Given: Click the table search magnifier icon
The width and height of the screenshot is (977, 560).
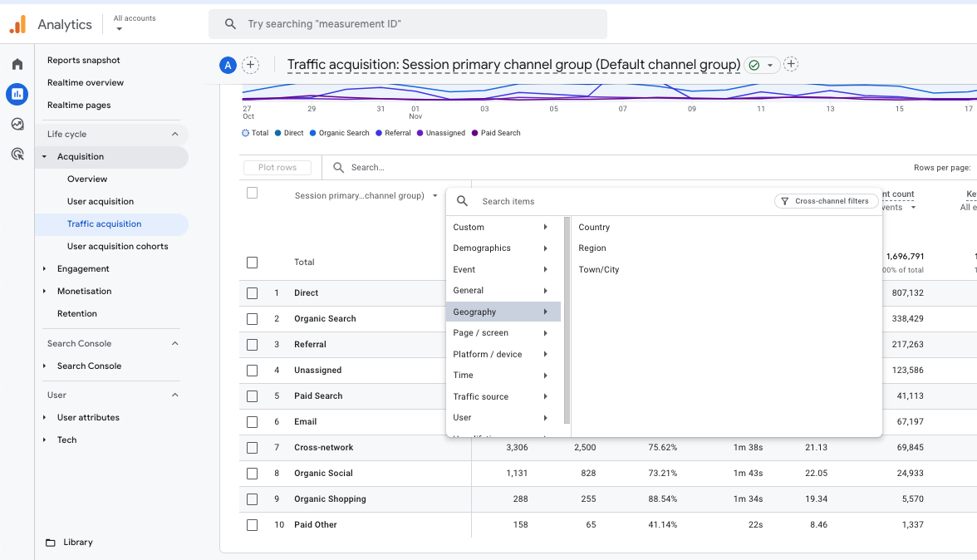Looking at the screenshot, I should [x=338, y=168].
